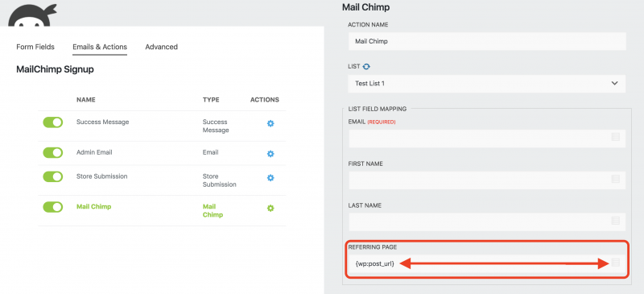This screenshot has height=294, width=644.
Task: Open merge tag icon in First Name field
Action: (x=615, y=179)
